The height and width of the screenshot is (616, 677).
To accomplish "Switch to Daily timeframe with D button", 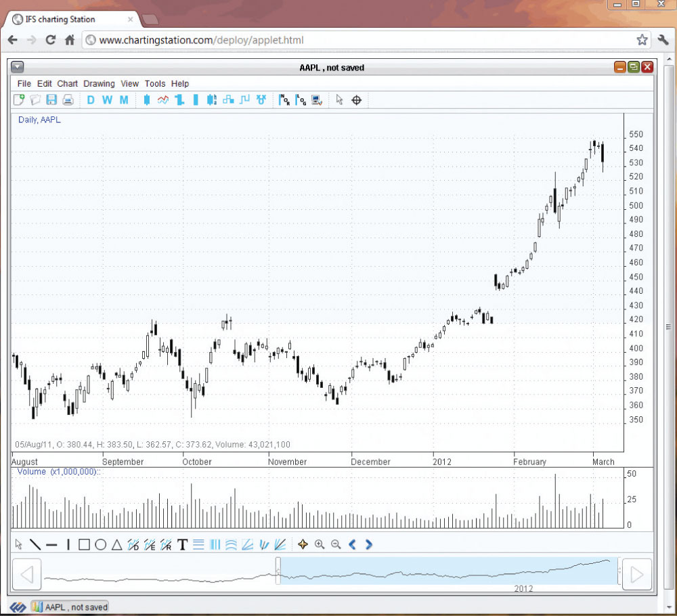I will click(91, 100).
